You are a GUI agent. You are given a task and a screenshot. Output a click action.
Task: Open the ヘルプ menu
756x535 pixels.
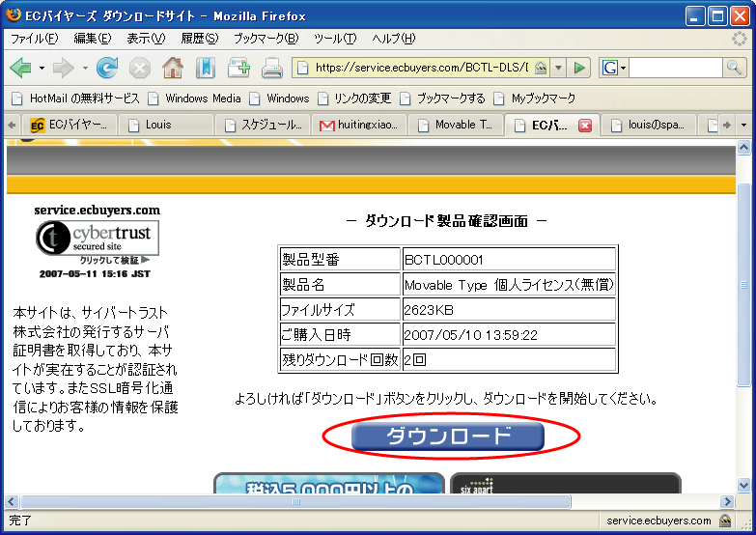coord(393,38)
